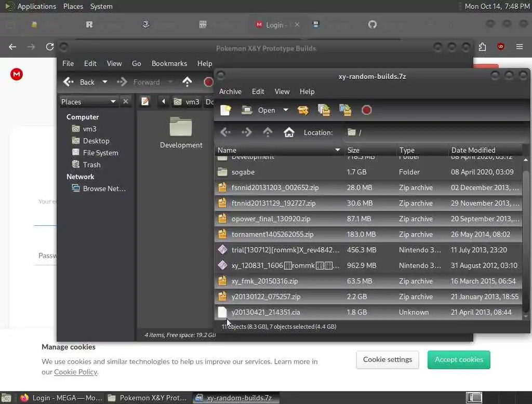This screenshot has height=404, width=532.
Task: Open File menu in file manager window
Action: [x=68, y=63]
